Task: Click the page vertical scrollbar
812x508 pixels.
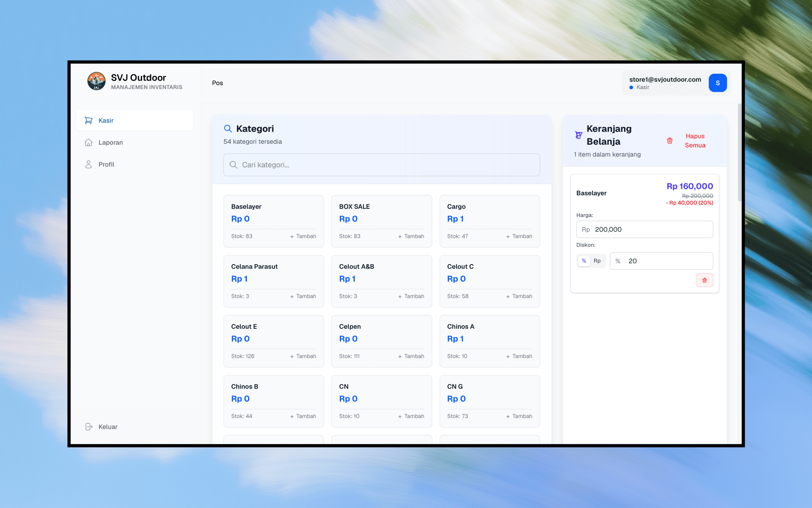Action: pyautogui.click(x=739, y=152)
